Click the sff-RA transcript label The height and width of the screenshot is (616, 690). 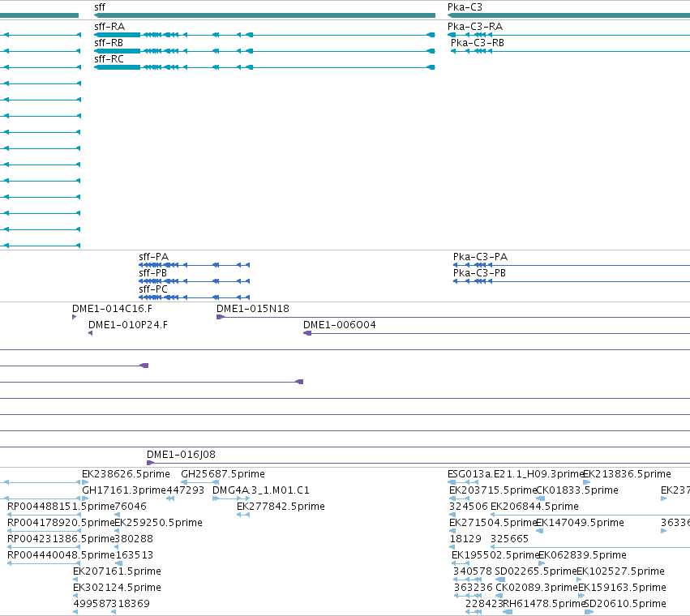(109, 27)
